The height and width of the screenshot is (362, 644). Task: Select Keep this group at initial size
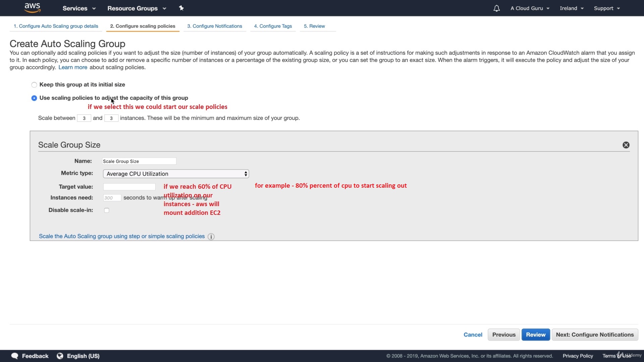[34, 85]
